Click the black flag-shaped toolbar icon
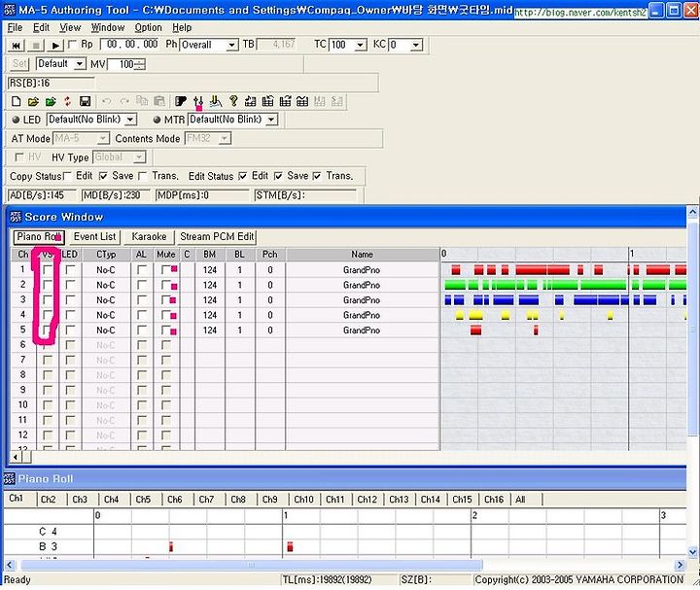This screenshot has height=590, width=700. [x=181, y=101]
